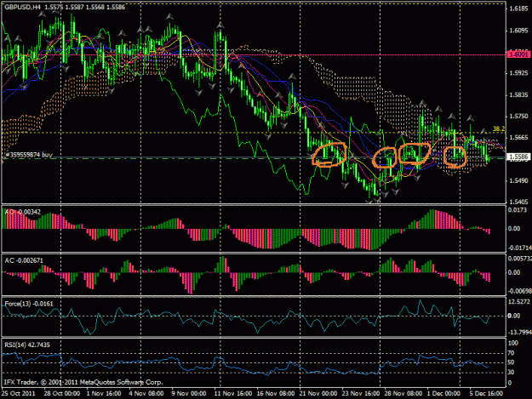The width and height of the screenshot is (532, 399).
Task: Click the 1.6185 price scale value
Action: click(518, 9)
